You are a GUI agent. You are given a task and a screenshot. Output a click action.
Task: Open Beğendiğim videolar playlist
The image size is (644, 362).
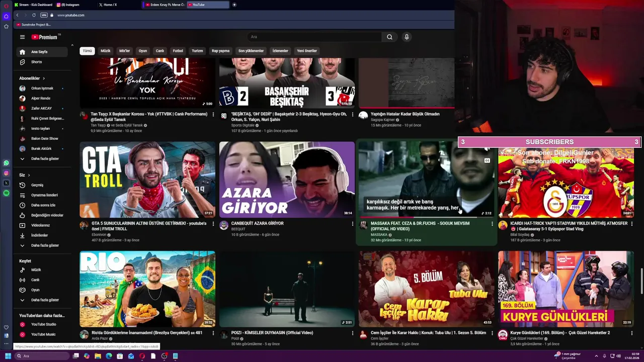pyautogui.click(x=42, y=215)
